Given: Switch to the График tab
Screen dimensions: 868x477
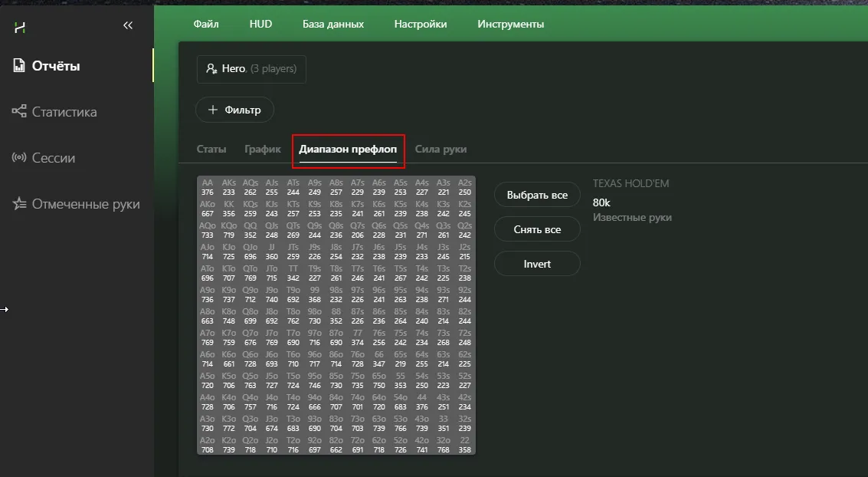Looking at the screenshot, I should coord(263,150).
